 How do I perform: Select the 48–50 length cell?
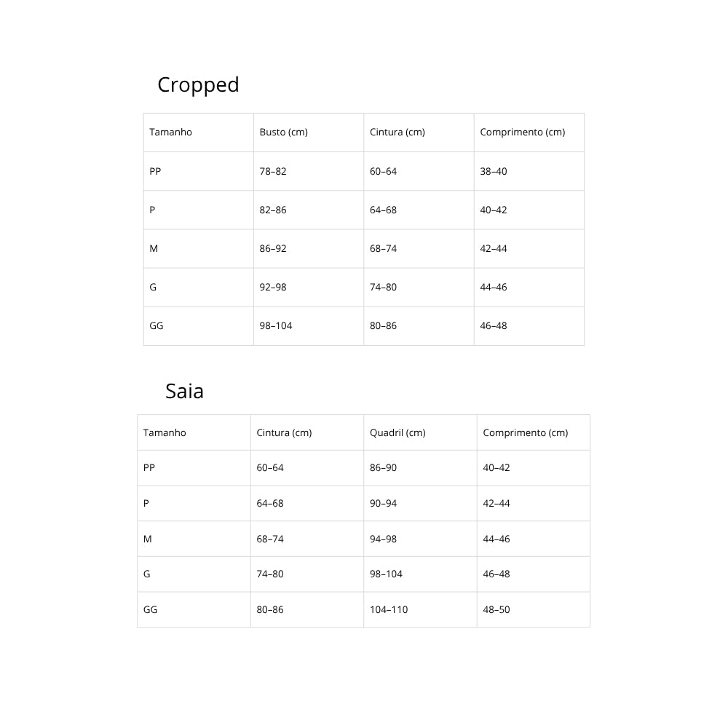click(x=496, y=610)
